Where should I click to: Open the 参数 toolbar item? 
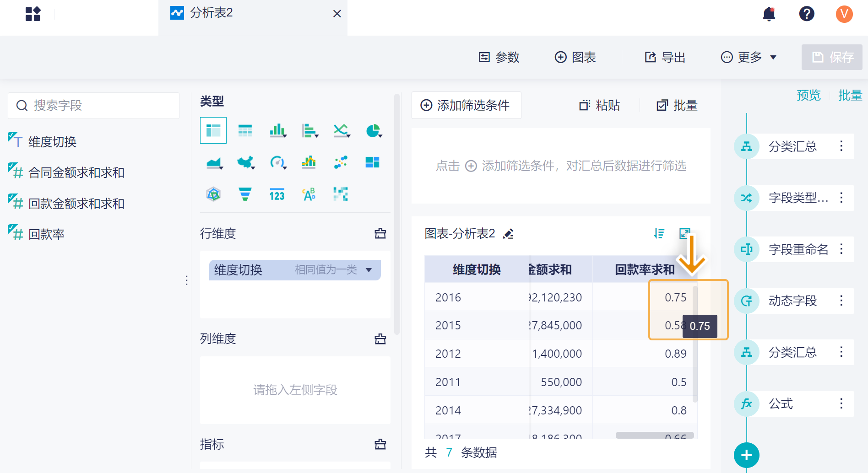pos(499,57)
